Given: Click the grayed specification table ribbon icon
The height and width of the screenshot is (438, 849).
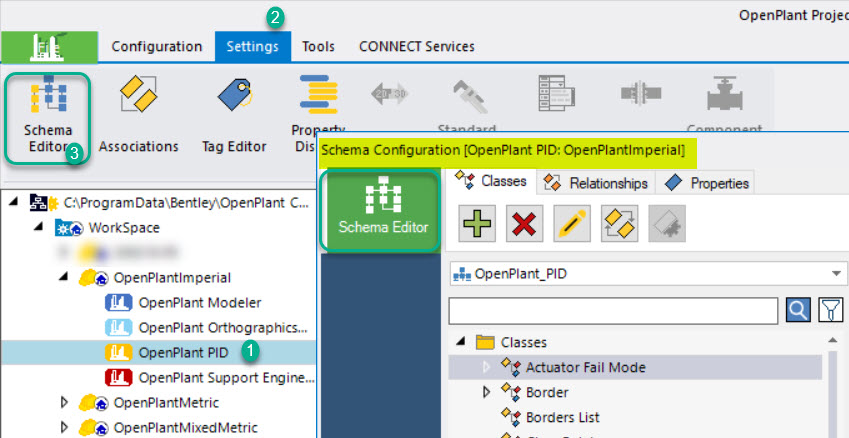Looking at the screenshot, I should click(x=556, y=92).
